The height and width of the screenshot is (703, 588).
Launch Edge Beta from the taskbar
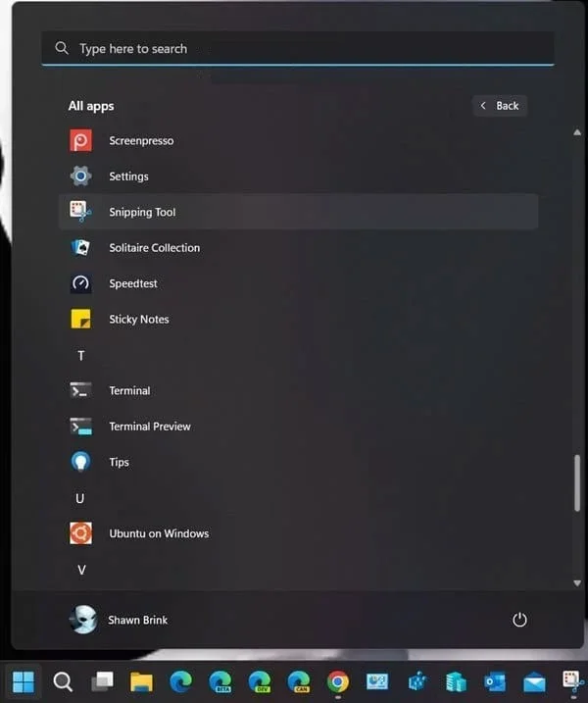pyautogui.click(x=220, y=681)
